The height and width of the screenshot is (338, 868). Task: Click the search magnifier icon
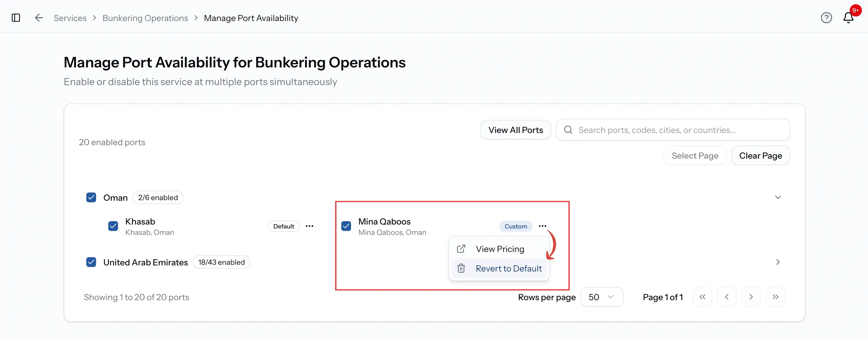click(x=568, y=130)
